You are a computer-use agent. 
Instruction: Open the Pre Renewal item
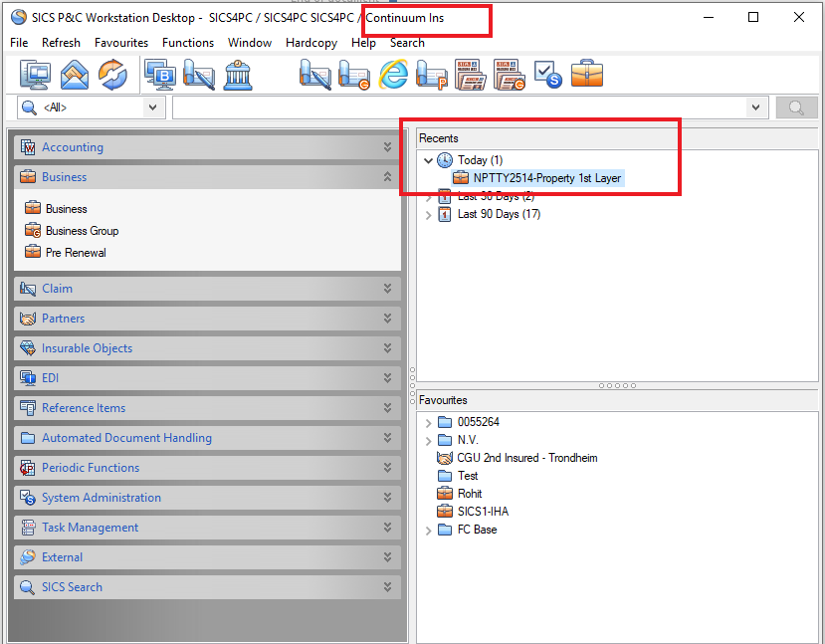click(76, 253)
